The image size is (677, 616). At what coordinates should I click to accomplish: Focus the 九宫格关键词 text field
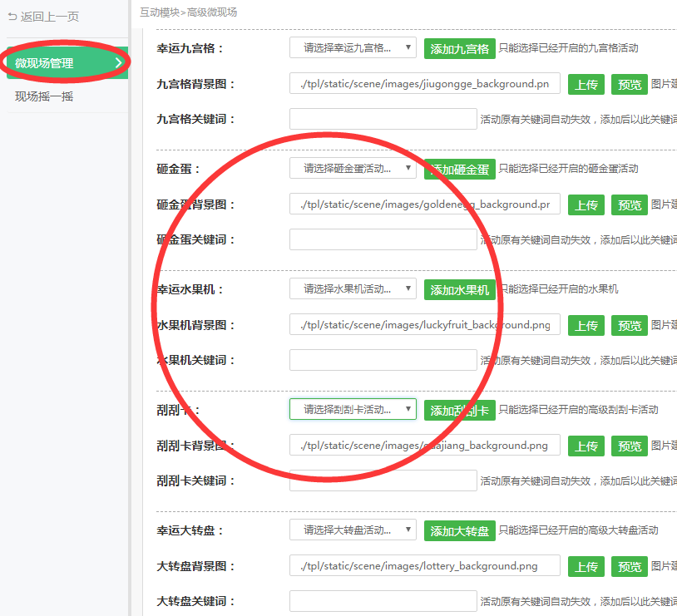click(x=383, y=119)
